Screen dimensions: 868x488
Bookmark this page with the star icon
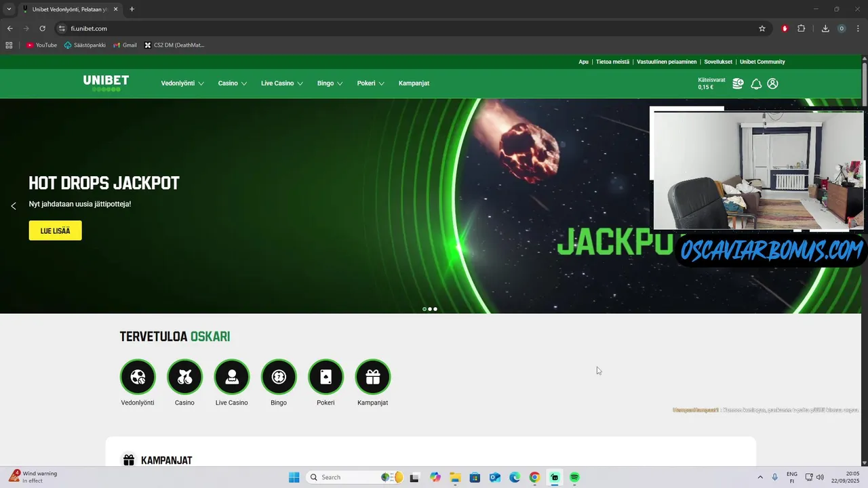click(x=762, y=28)
